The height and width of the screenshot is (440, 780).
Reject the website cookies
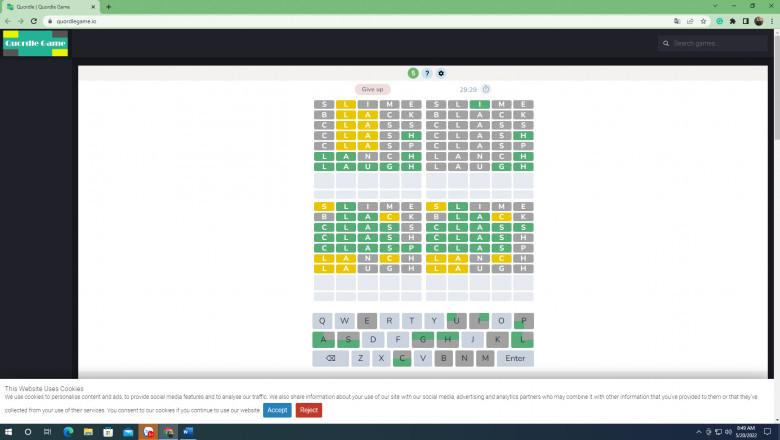(x=308, y=410)
